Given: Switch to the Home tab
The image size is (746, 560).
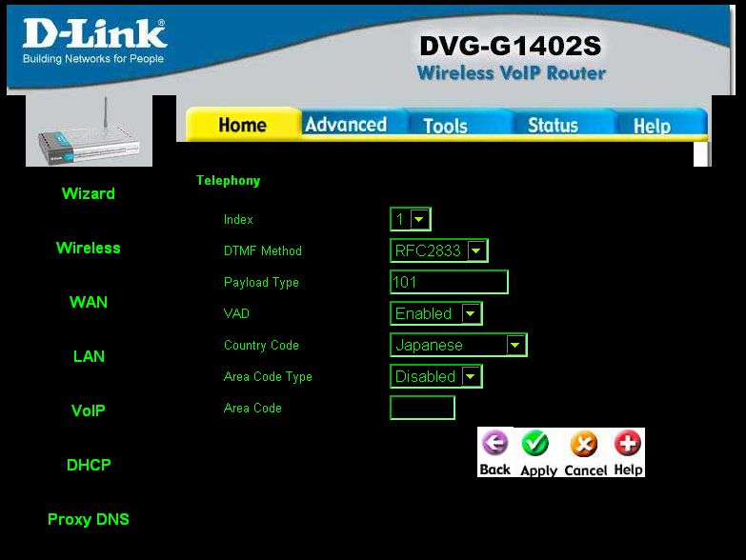Looking at the screenshot, I should tap(243, 125).
